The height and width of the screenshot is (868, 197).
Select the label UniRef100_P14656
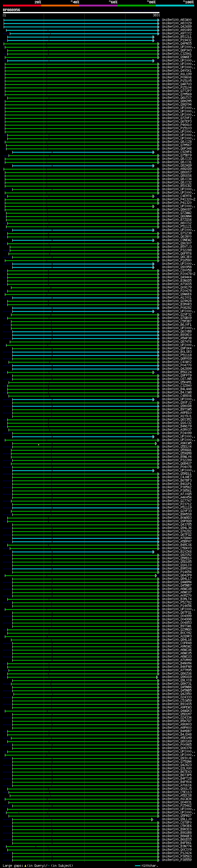[176, 606]
